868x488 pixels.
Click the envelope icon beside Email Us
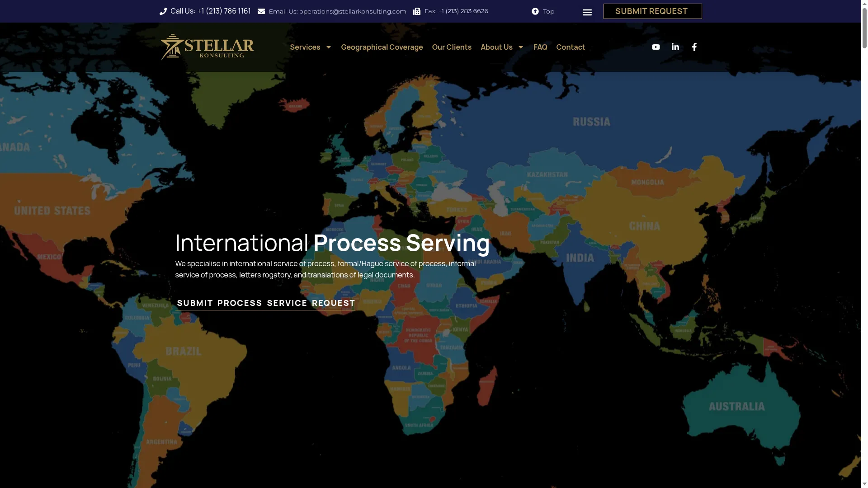(x=261, y=11)
